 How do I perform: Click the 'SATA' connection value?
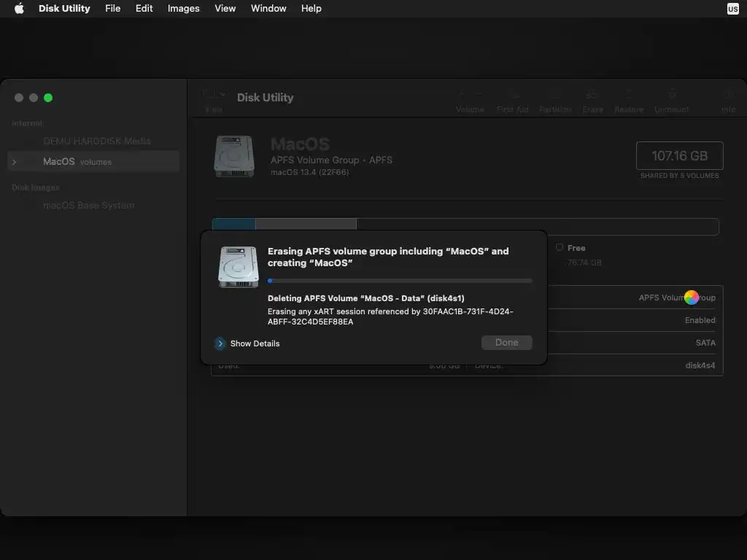(705, 343)
